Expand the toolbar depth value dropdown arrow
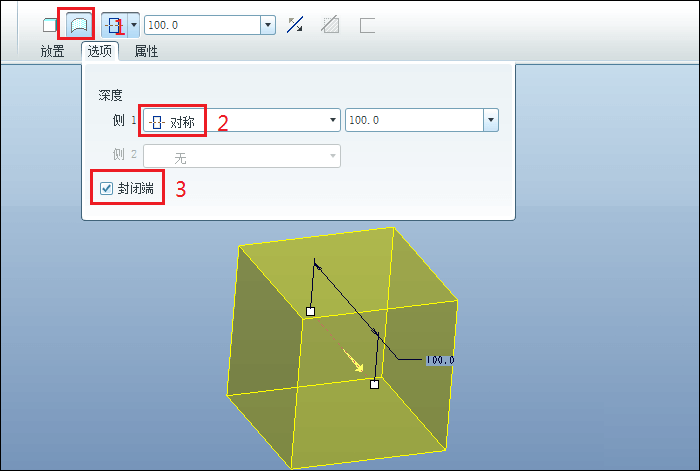700x471 pixels. [268, 25]
